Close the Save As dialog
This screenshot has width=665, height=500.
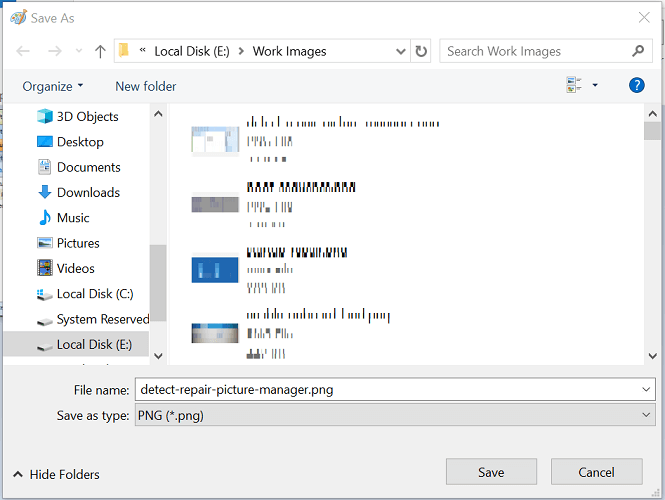[644, 17]
